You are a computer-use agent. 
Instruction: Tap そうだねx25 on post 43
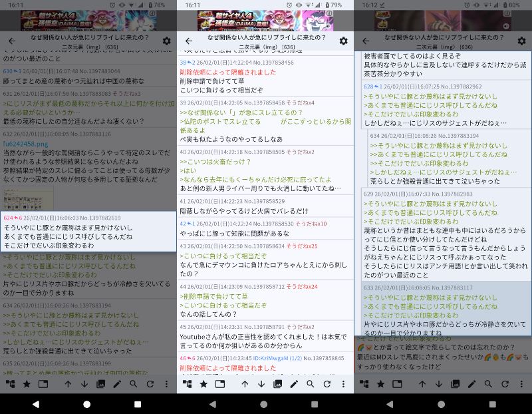(x=303, y=246)
